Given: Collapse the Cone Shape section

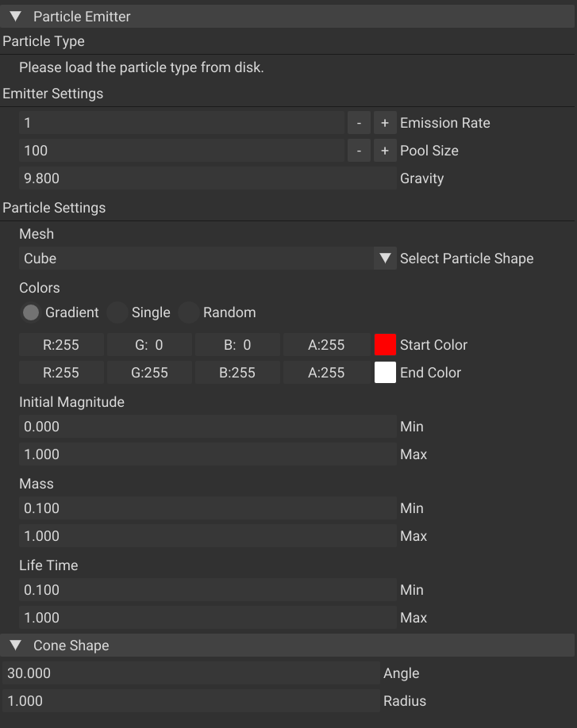Looking at the screenshot, I should [15, 646].
